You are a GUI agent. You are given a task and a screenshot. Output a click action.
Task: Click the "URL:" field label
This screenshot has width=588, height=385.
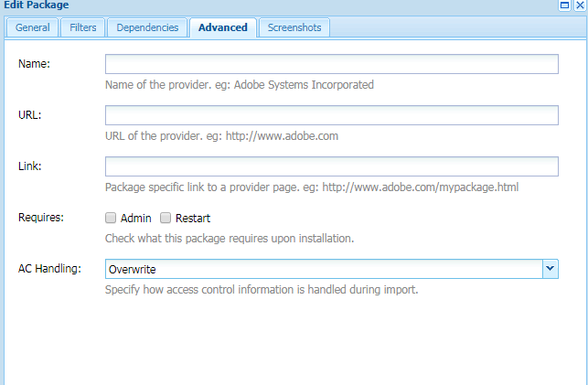[x=30, y=114]
